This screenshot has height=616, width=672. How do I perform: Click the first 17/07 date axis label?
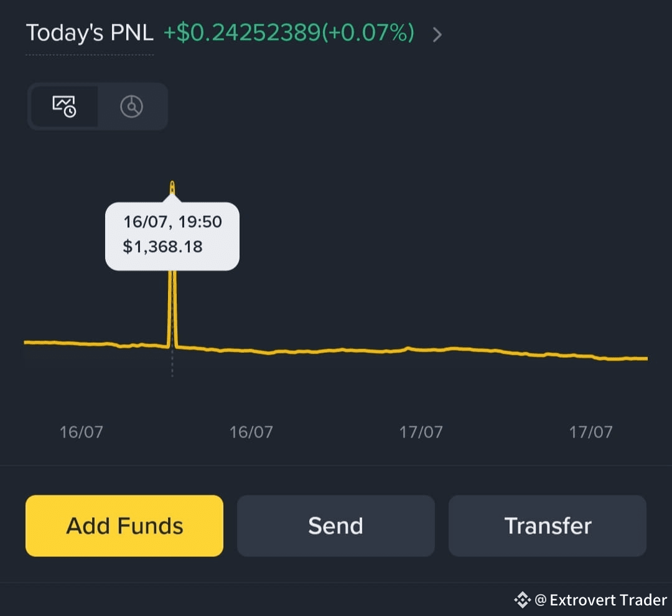point(421,432)
